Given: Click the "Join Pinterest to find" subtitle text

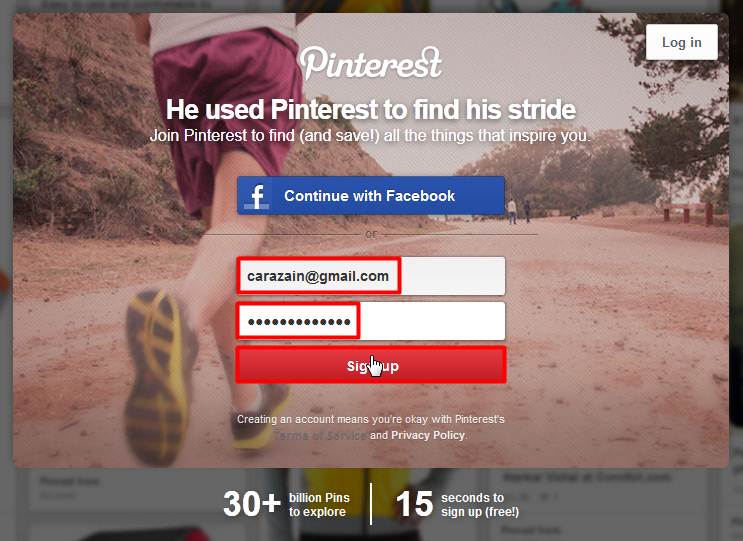Looking at the screenshot, I should pyautogui.click(x=371, y=135).
